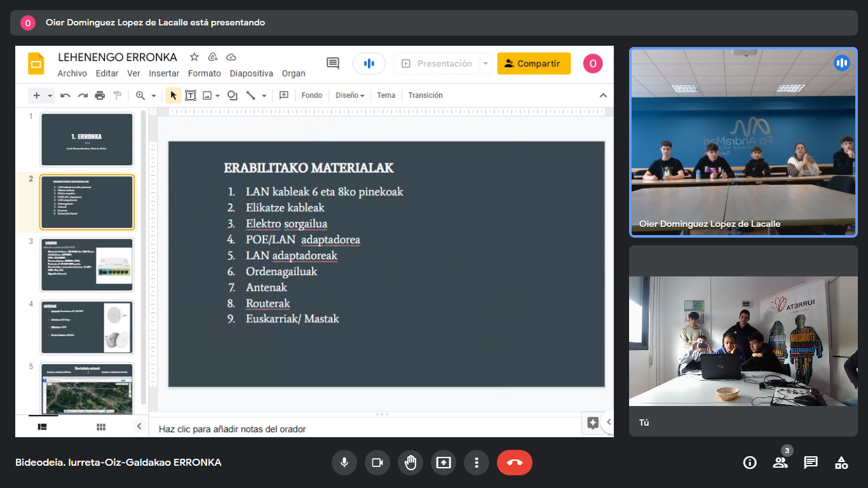
Task: Click the Transición toolbar button
Action: pyautogui.click(x=426, y=95)
